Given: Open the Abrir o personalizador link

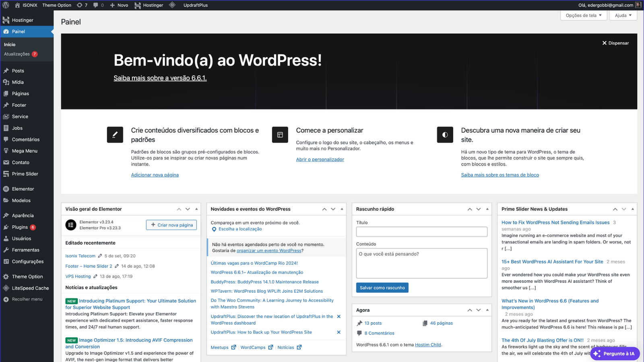Looking at the screenshot, I should 320,160.
